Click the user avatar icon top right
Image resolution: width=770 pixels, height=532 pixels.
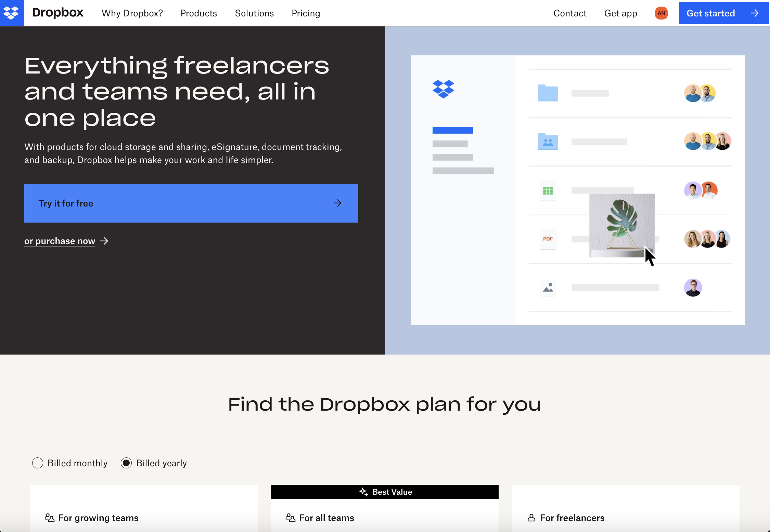point(659,13)
